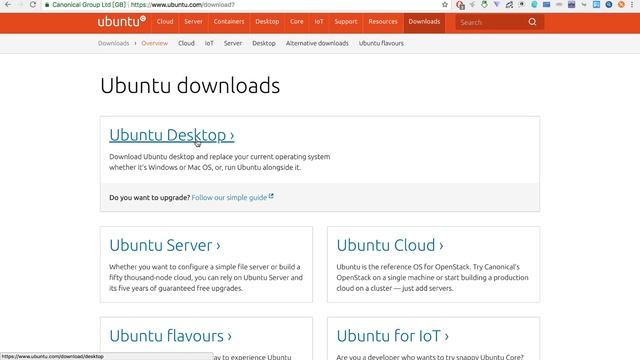640x360 pixels.
Task: Select the Overview sub-navigation tab
Action: [x=154, y=43]
